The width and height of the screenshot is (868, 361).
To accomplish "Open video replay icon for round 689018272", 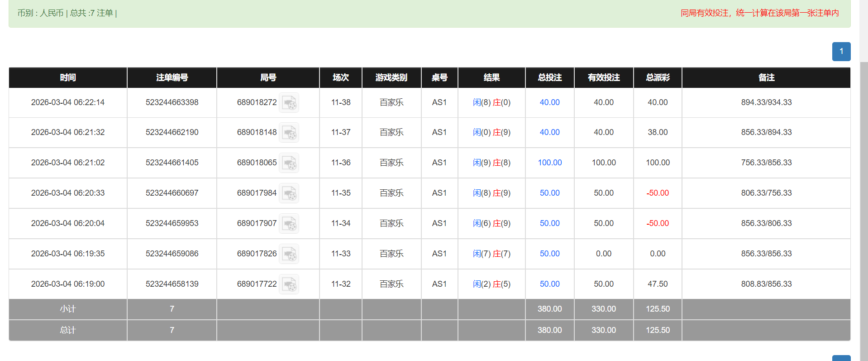I will 289,102.
